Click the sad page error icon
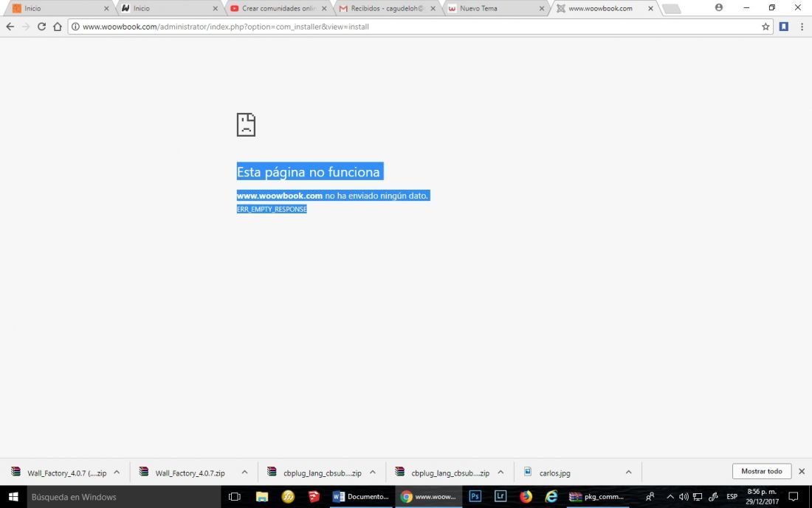This screenshot has height=508, width=812. tap(246, 124)
